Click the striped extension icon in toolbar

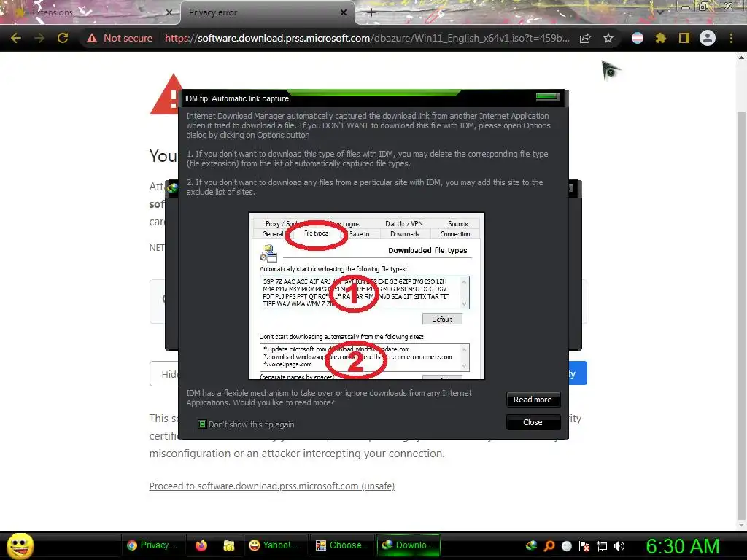638,38
